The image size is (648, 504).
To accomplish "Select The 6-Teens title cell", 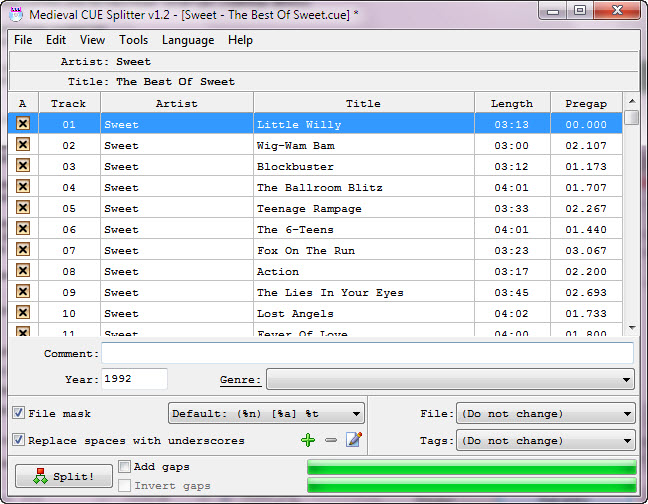I will point(364,228).
